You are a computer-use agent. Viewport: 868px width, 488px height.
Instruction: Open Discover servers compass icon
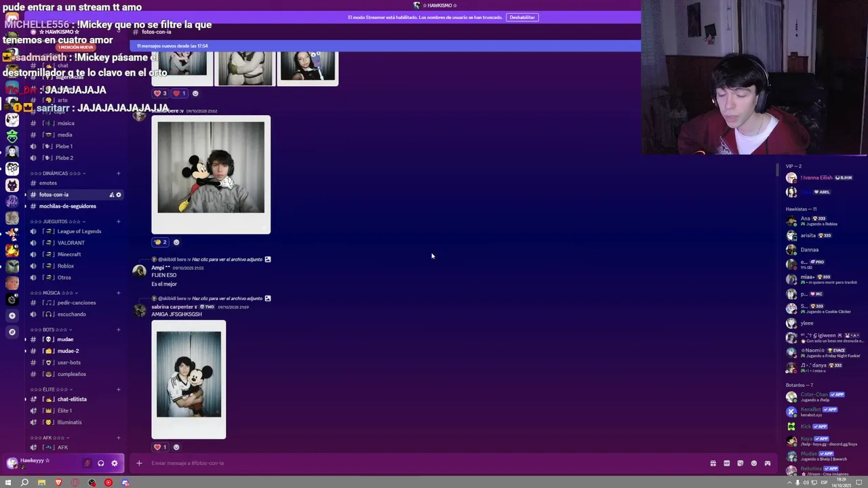pos(12,331)
